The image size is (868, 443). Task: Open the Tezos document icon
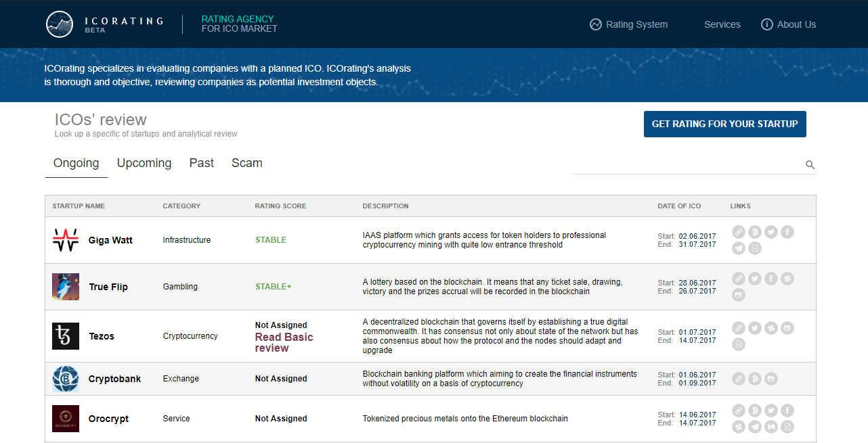(x=739, y=344)
